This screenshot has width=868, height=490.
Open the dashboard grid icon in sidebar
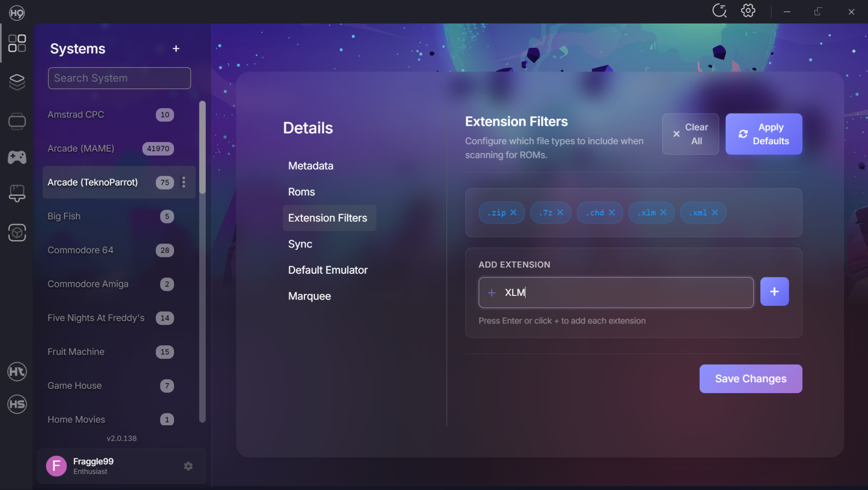17,43
